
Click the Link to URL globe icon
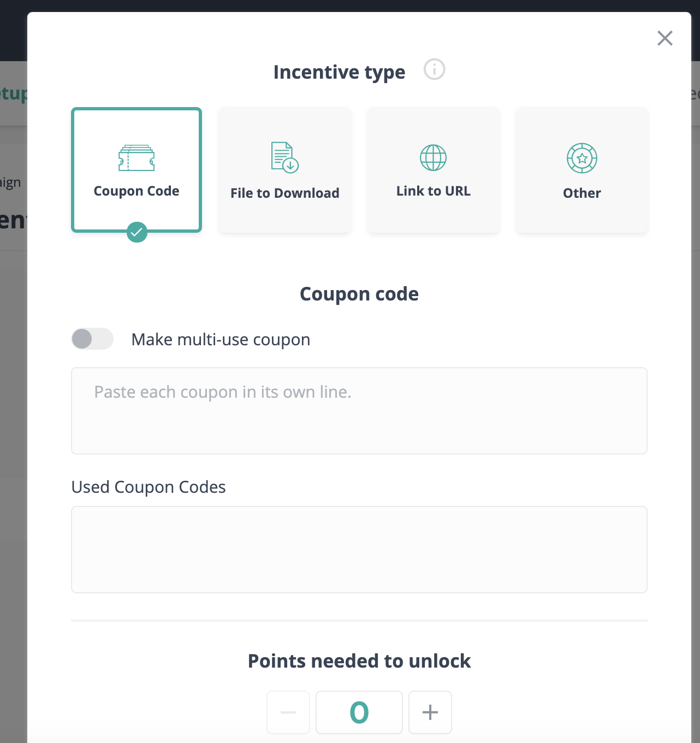tap(433, 157)
